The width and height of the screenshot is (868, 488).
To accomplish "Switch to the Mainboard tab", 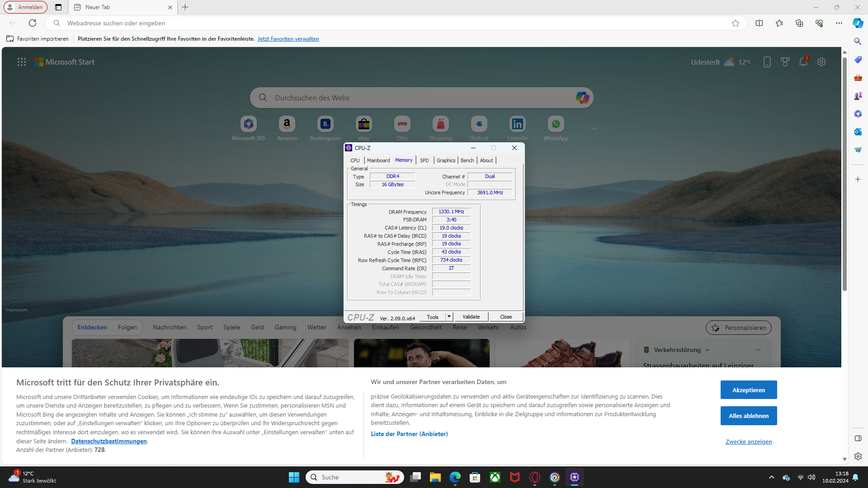I will 378,160.
